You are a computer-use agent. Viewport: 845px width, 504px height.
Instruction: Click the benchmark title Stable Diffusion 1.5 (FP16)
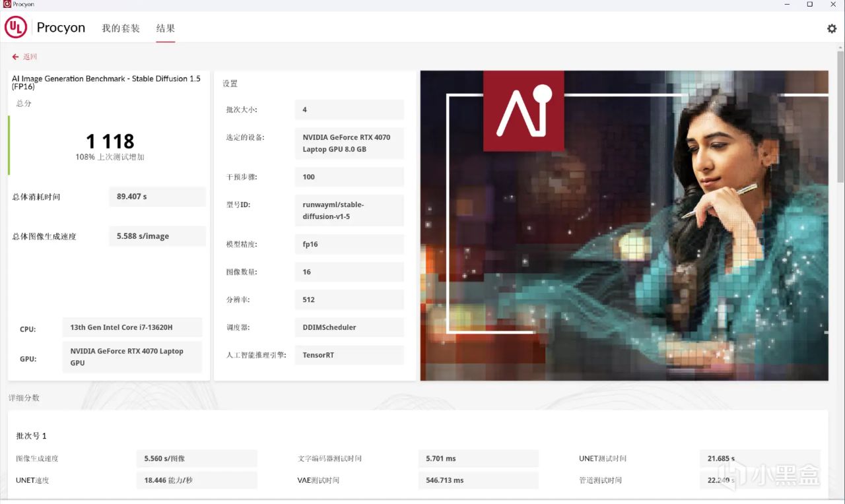tap(106, 82)
